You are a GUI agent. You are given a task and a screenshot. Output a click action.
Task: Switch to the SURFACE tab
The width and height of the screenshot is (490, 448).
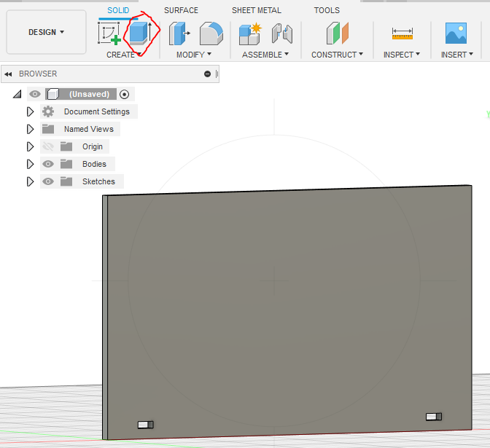tap(182, 10)
